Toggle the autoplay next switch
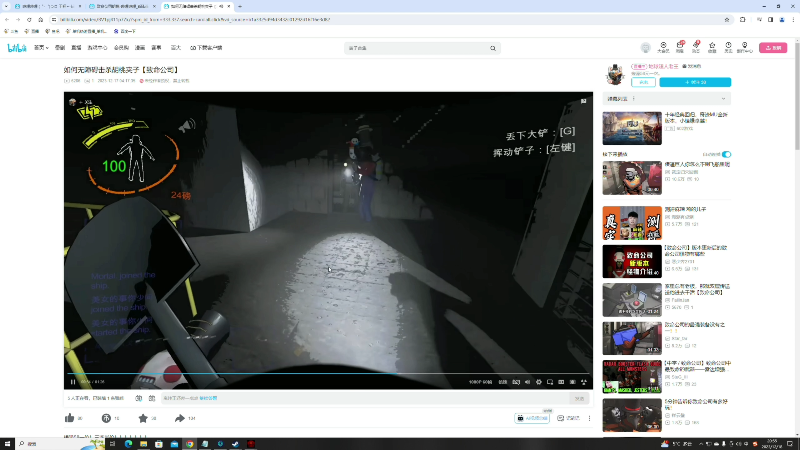 pos(726,154)
